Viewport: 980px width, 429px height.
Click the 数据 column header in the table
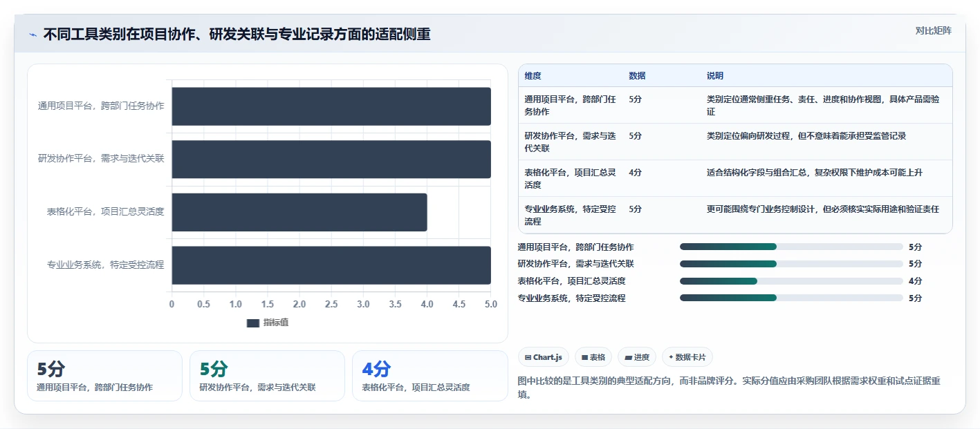pyautogui.click(x=637, y=76)
